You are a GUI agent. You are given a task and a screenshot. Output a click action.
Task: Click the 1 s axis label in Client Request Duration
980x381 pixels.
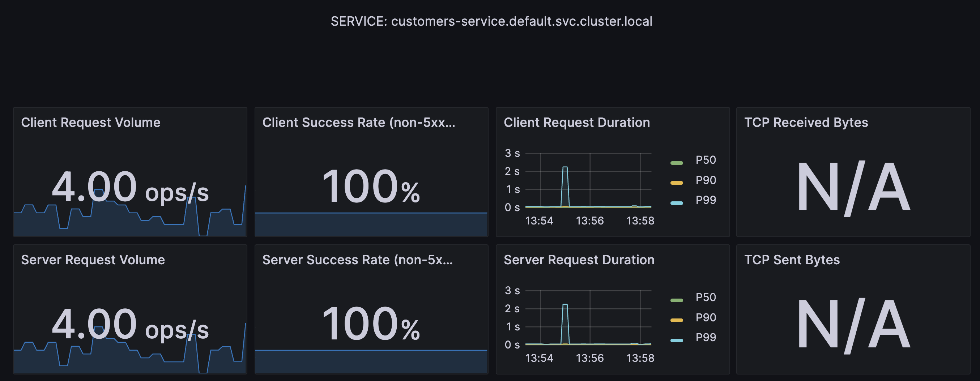(512, 189)
